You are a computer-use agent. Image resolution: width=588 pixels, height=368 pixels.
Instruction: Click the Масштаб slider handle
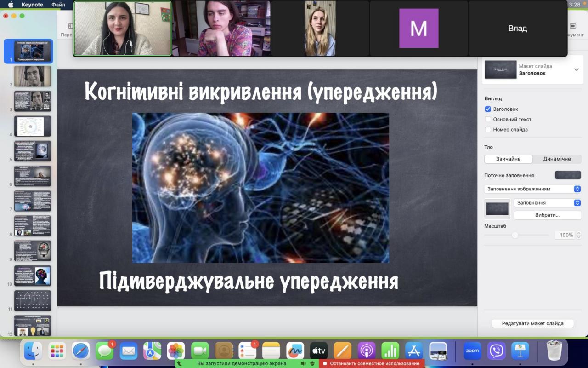click(x=515, y=235)
